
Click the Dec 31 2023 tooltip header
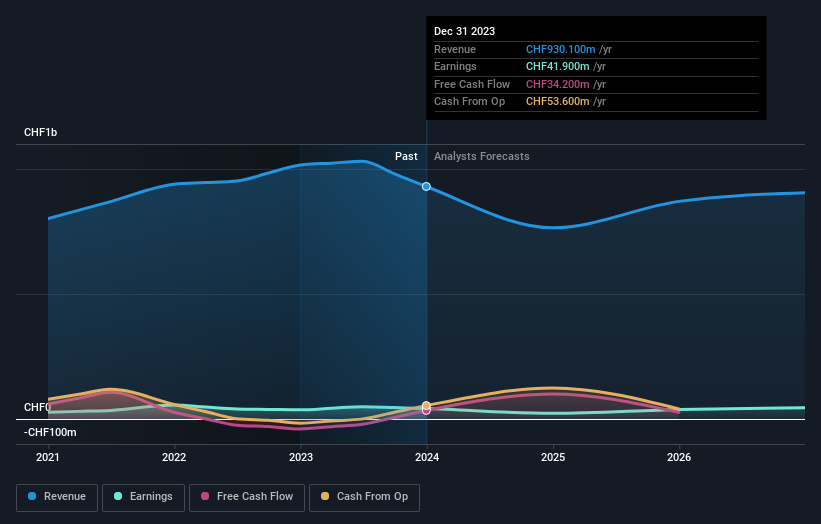(x=464, y=31)
